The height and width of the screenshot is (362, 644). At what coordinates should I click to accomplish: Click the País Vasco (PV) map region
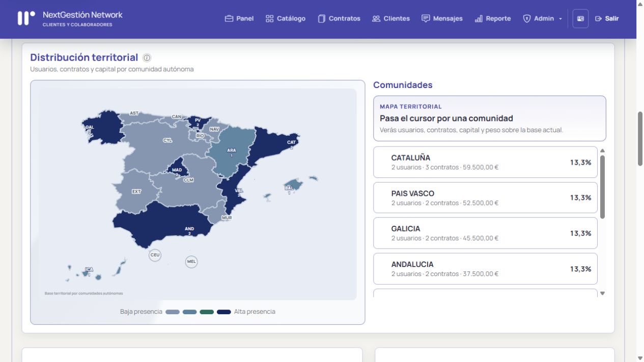click(198, 122)
